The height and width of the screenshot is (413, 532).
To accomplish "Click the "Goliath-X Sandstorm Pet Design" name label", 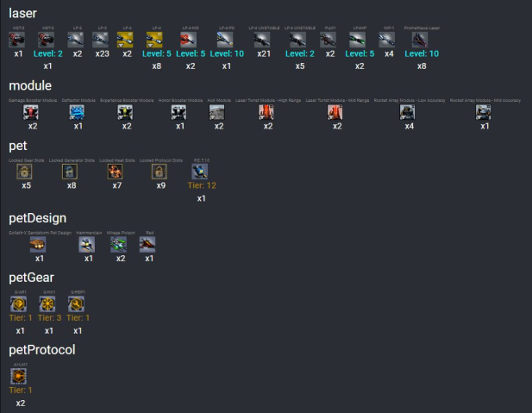I will pyautogui.click(x=40, y=233).
